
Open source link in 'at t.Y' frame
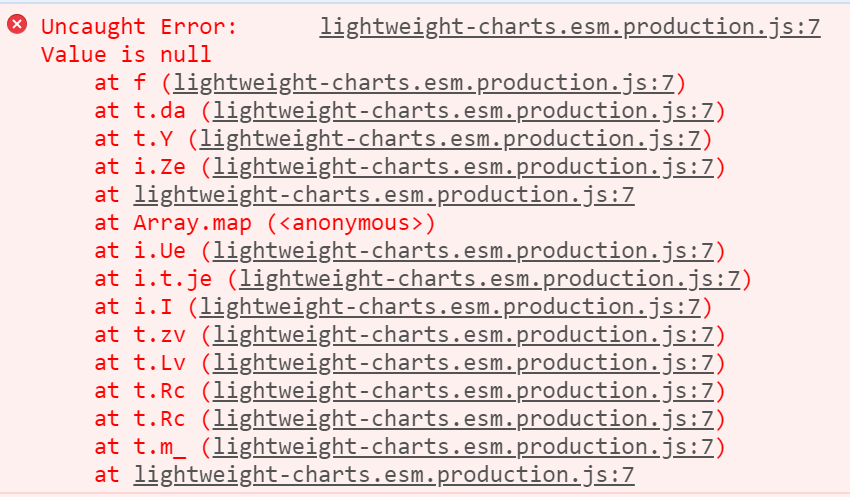click(x=450, y=139)
